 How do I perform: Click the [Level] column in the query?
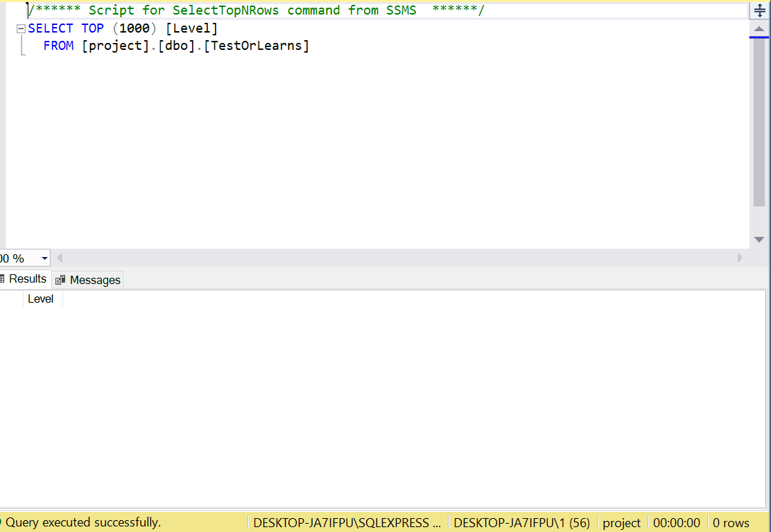192,28
